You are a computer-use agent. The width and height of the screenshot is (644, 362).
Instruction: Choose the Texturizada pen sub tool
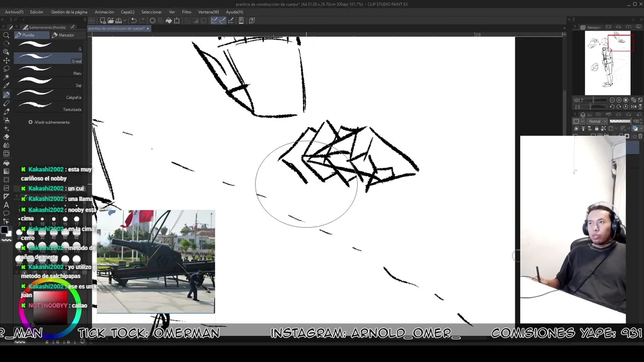48,106
